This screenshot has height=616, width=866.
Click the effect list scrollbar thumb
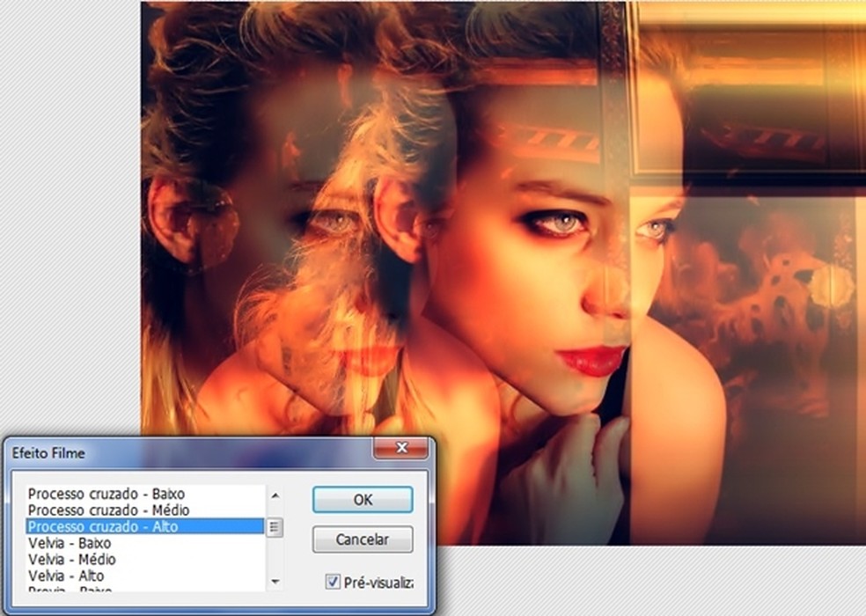(x=275, y=528)
